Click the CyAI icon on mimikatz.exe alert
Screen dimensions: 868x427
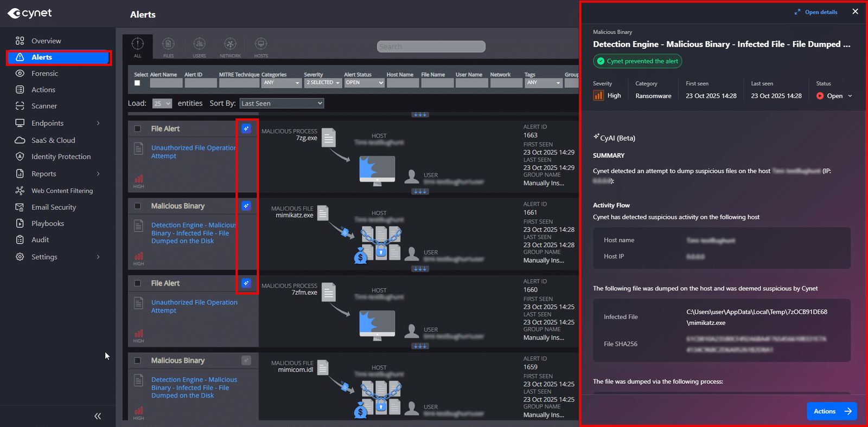tap(246, 206)
